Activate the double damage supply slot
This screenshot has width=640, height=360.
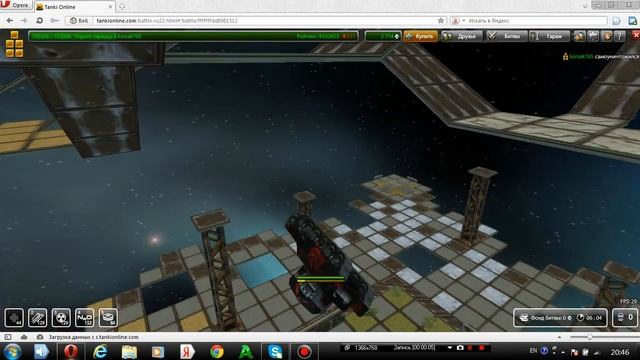pos(61,318)
